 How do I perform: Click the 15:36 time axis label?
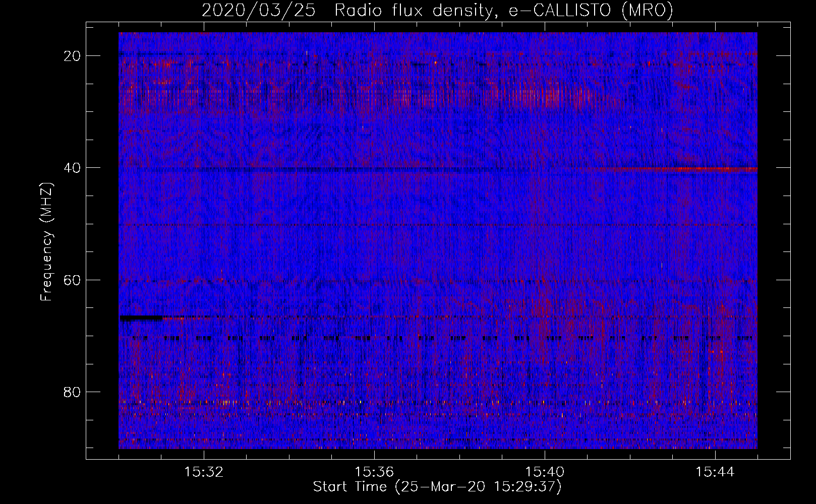tap(374, 472)
